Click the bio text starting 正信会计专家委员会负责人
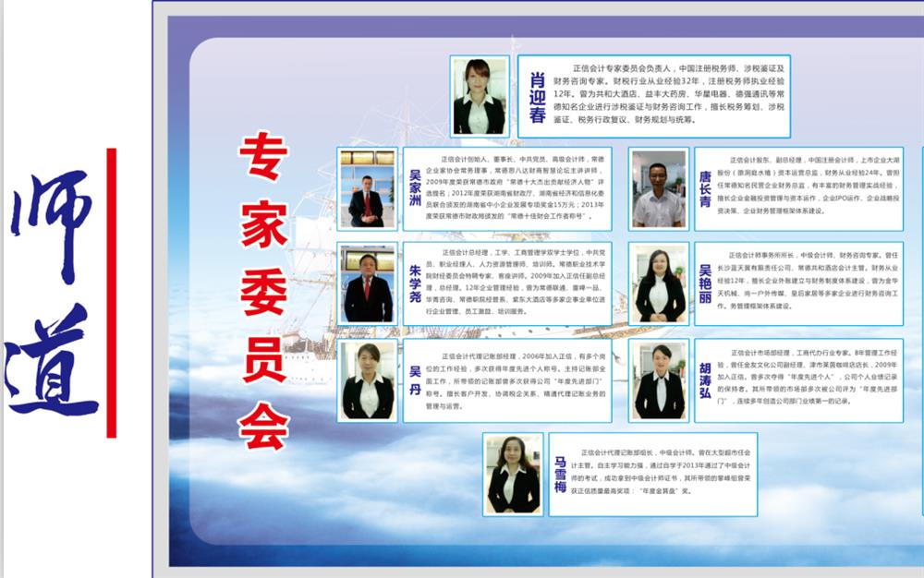 coord(668,94)
